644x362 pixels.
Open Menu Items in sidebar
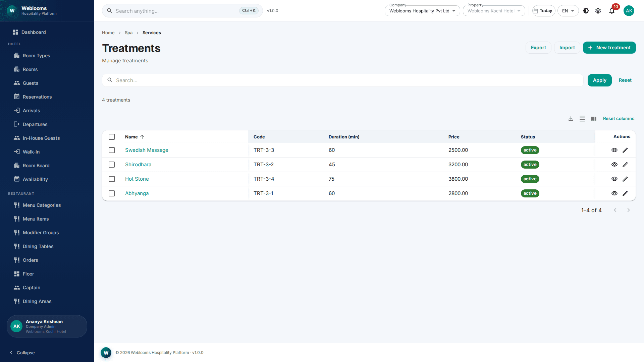36,219
